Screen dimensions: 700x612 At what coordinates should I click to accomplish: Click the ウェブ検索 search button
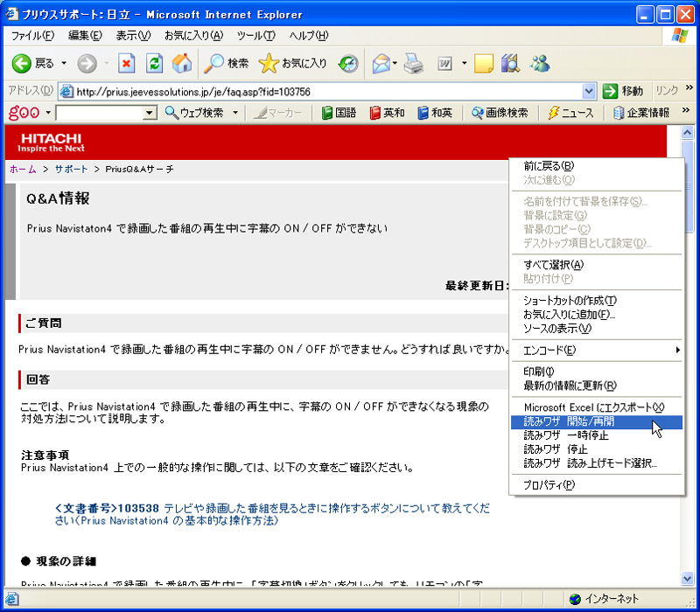click(x=194, y=113)
